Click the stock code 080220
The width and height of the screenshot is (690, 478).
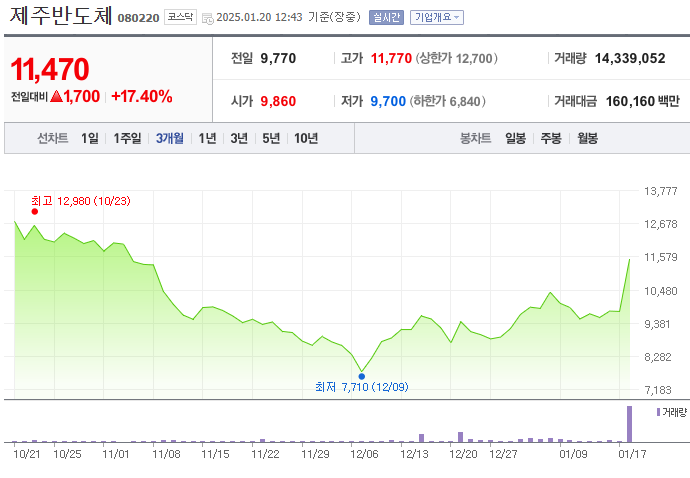point(138,18)
